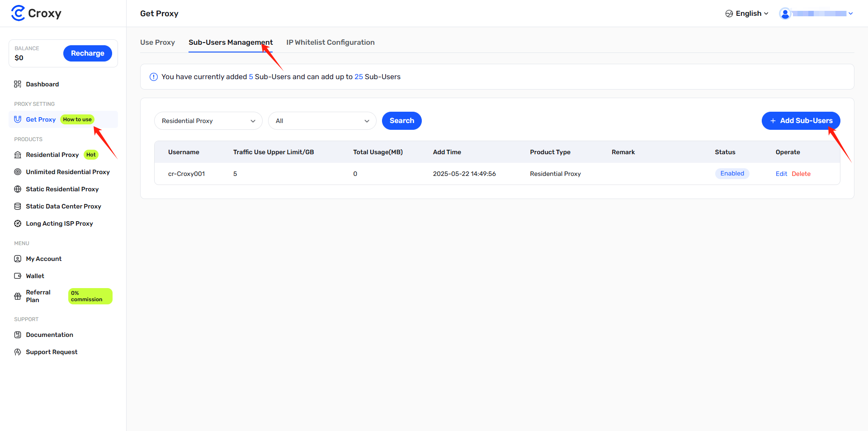Click the Get Proxy magnet icon
The width and height of the screenshot is (868, 431).
click(x=18, y=119)
